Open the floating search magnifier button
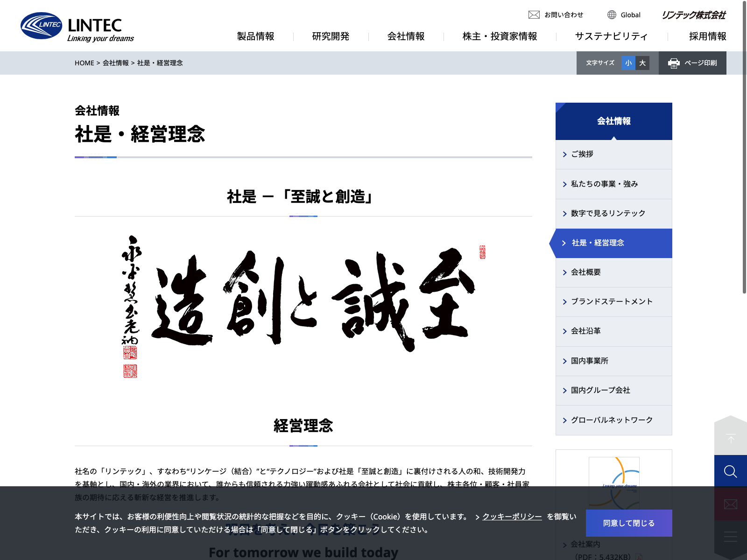 pos(731,471)
